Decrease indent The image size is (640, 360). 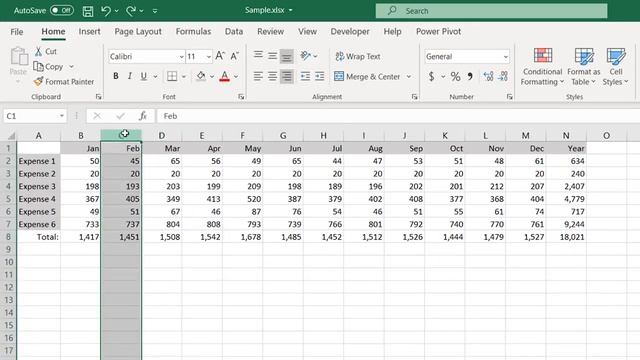(305, 76)
